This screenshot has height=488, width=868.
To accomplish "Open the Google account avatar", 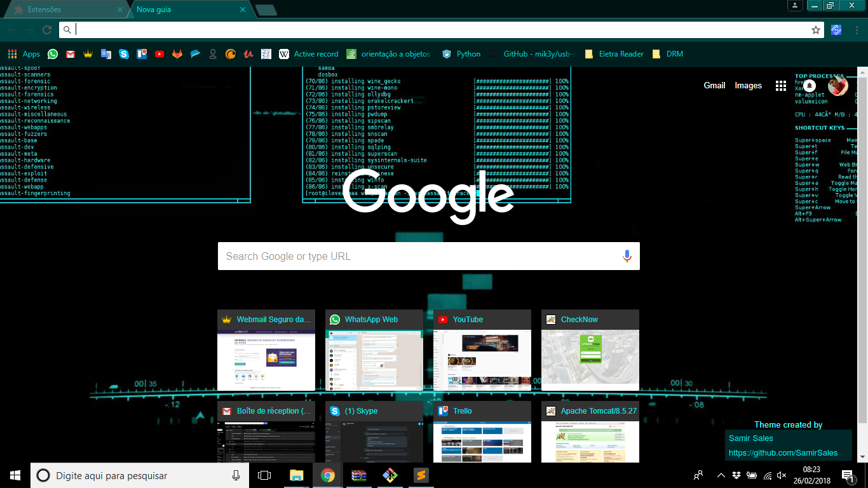I will coord(838,86).
